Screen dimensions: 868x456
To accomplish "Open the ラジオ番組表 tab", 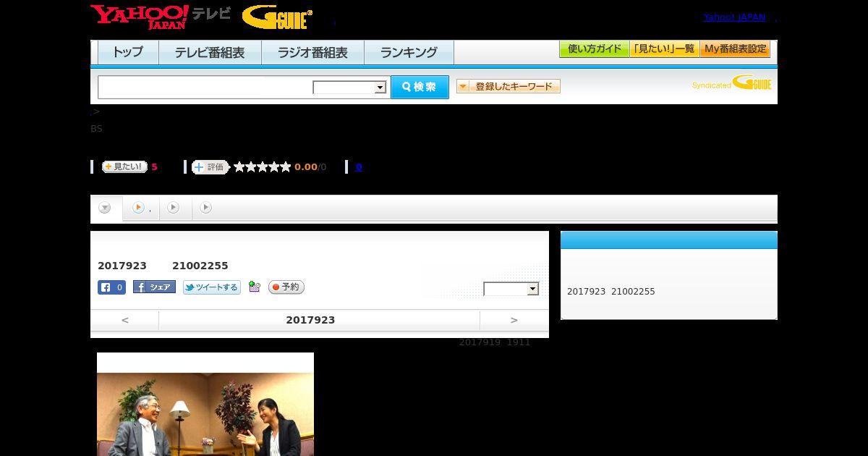I will tap(312, 52).
